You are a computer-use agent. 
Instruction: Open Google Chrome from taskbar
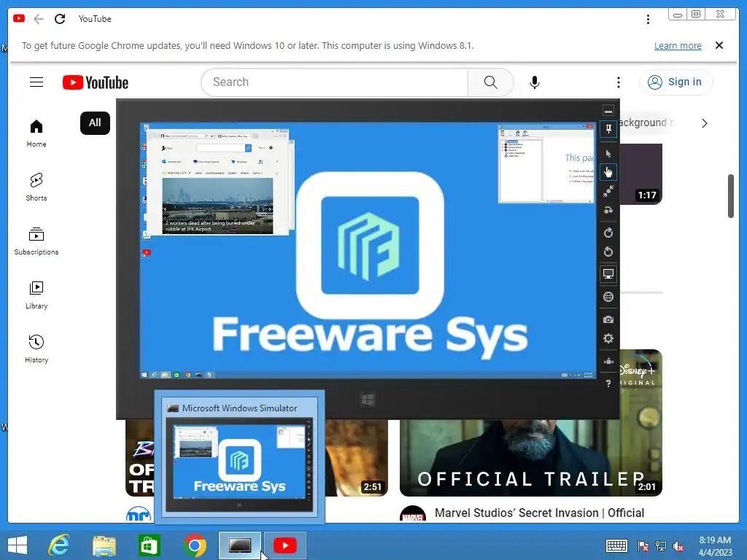[195, 545]
